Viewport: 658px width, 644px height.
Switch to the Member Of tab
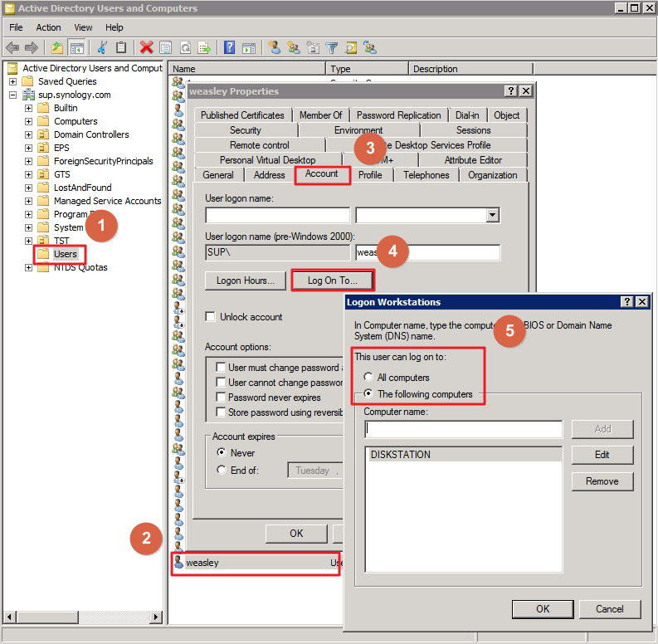coord(320,115)
